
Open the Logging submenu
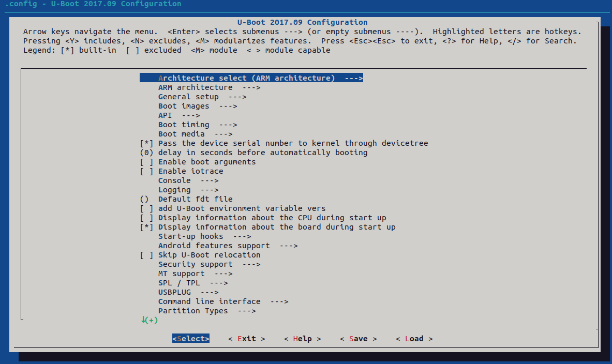pyautogui.click(x=188, y=190)
